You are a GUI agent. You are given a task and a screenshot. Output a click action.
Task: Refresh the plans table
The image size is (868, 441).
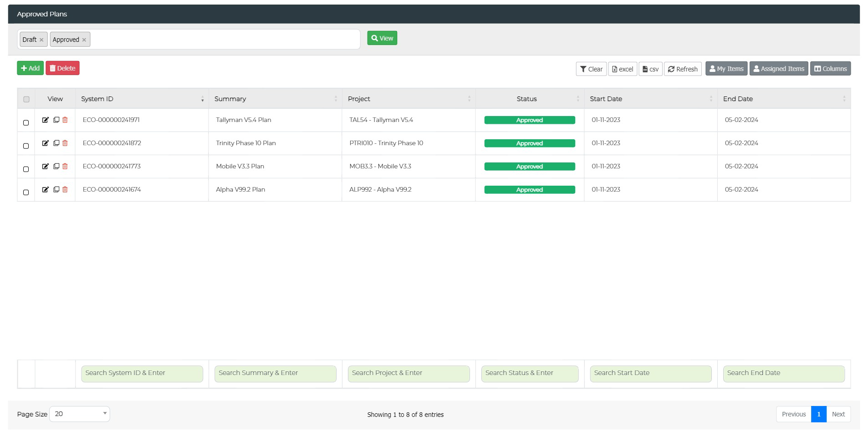pos(683,69)
